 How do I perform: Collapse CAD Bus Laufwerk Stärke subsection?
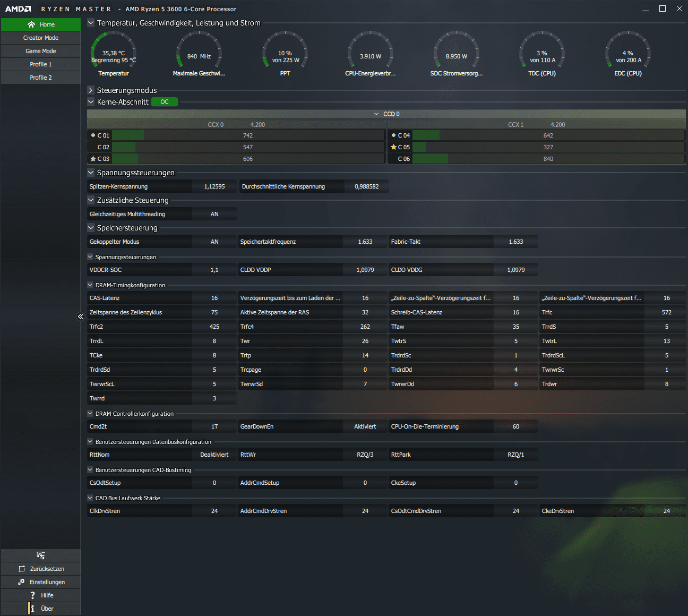[x=90, y=498]
